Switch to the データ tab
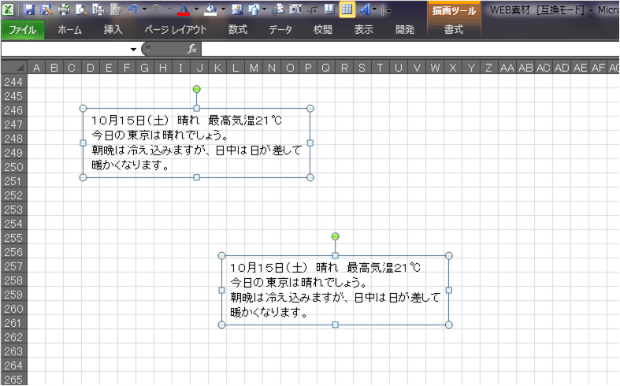 click(x=280, y=30)
